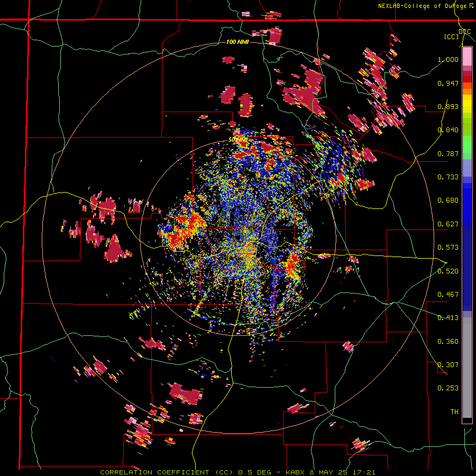Click the Correlation Coefficient caption at bottom

point(237,472)
